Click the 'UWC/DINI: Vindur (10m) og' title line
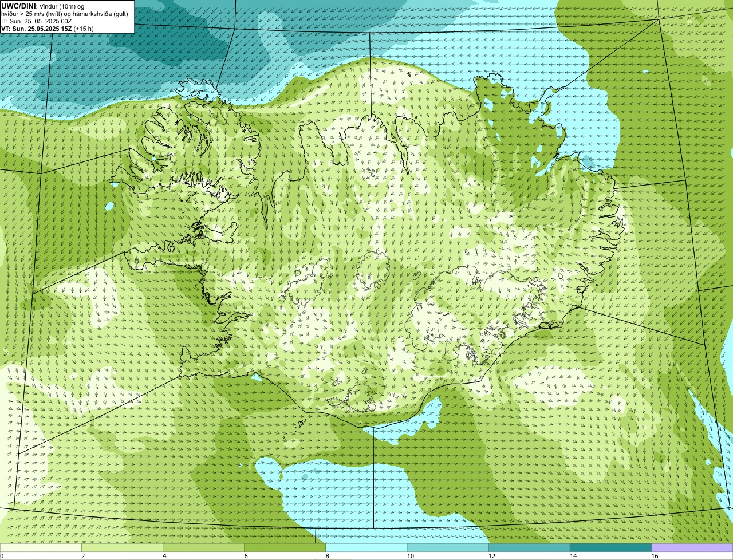The image size is (733, 560). pos(43,6)
